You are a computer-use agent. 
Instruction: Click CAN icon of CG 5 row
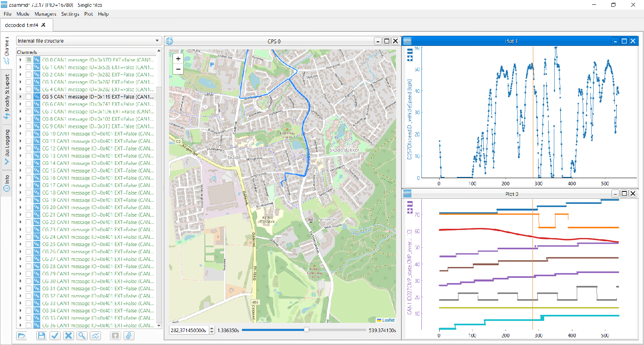click(37, 97)
